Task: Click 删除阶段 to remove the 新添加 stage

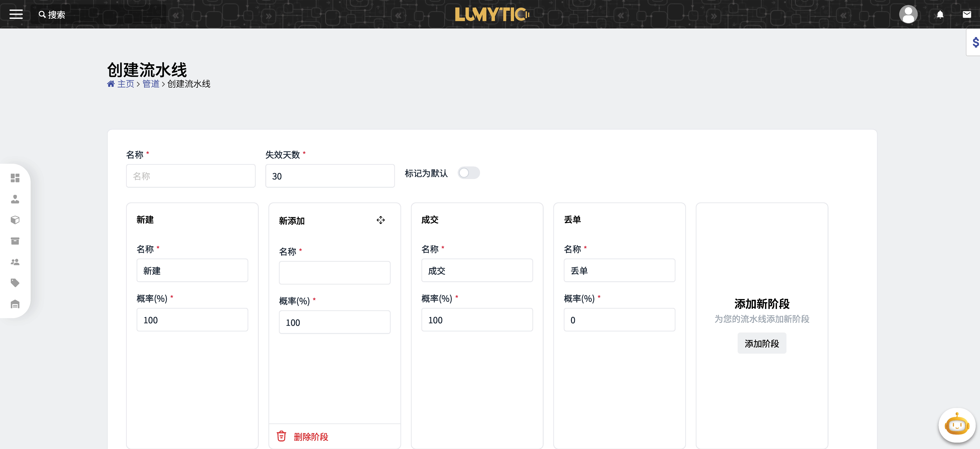Action: coord(311,437)
